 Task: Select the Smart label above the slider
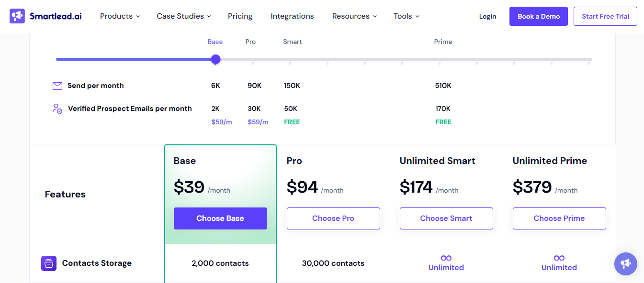point(292,42)
